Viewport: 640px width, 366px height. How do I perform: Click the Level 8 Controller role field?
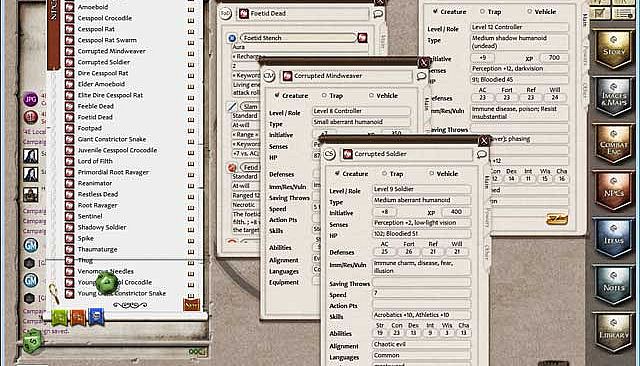coord(361,111)
